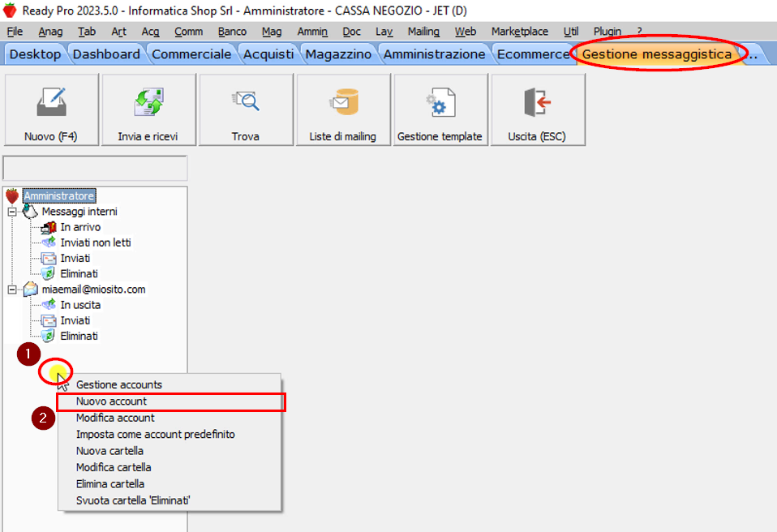
Task: Open the ? help menu
Action: (x=639, y=32)
